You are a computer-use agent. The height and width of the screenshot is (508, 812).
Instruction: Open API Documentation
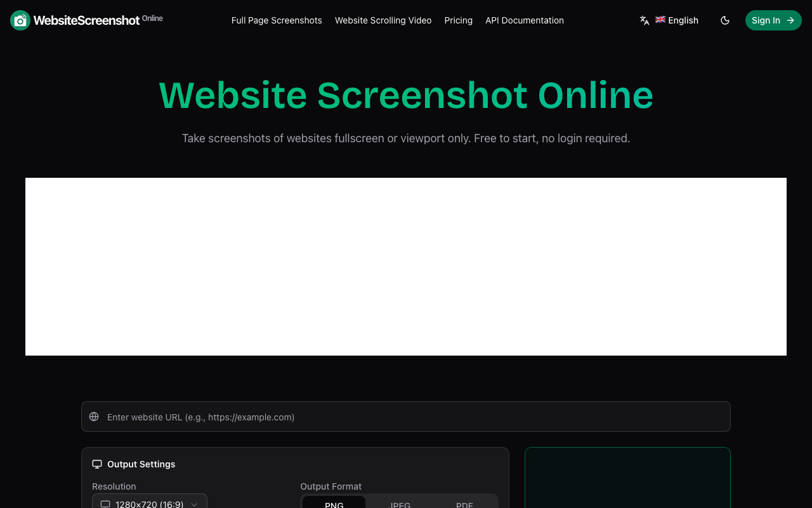[x=525, y=20]
